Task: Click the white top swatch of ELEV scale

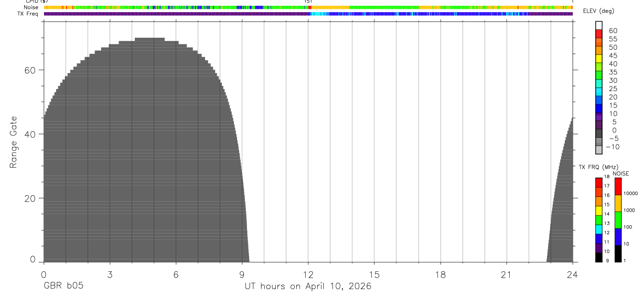Action: [599, 25]
